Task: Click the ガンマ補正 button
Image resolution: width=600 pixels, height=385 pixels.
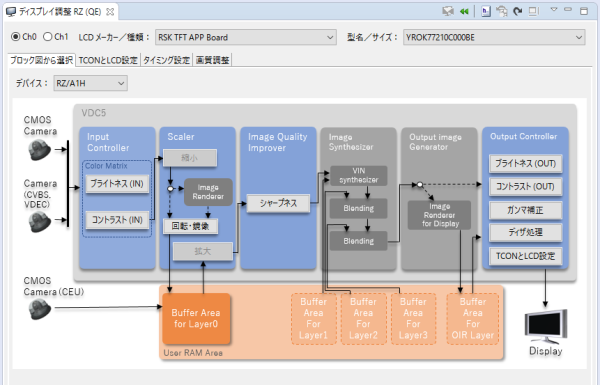Action: tap(525, 210)
